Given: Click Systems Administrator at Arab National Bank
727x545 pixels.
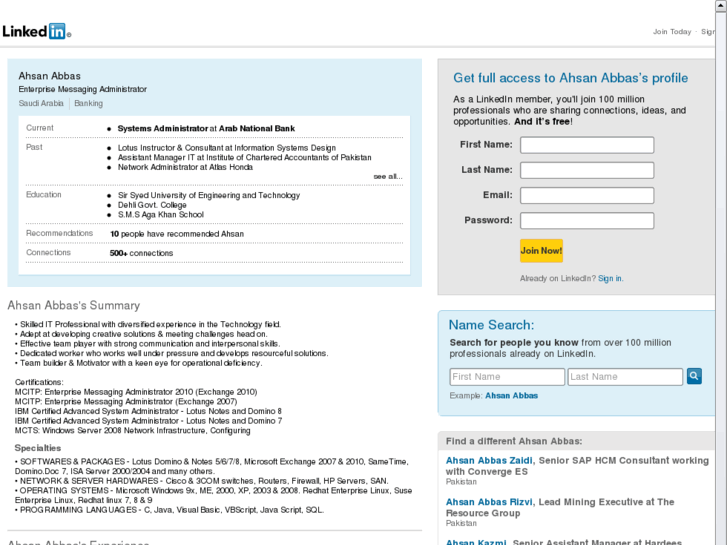Looking at the screenshot, I should click(x=206, y=128).
